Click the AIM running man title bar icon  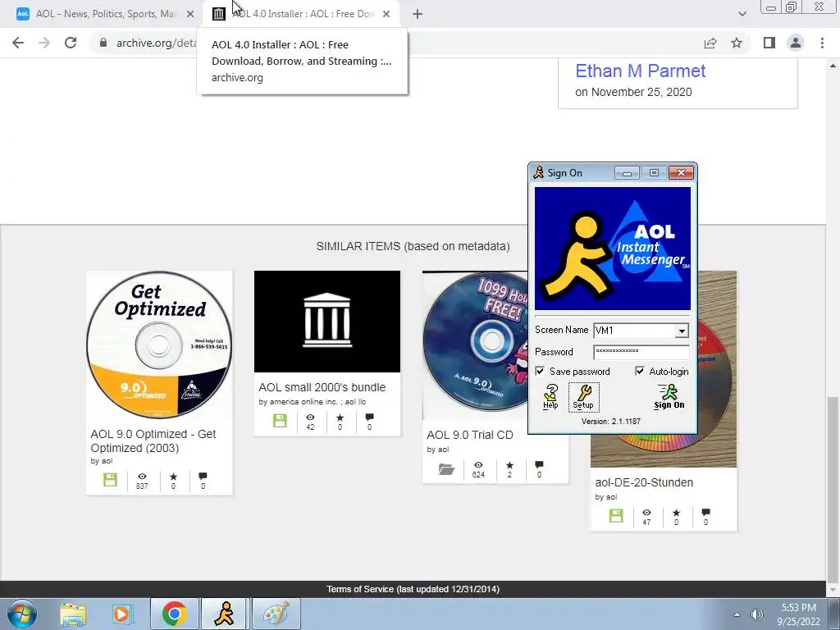click(x=538, y=172)
